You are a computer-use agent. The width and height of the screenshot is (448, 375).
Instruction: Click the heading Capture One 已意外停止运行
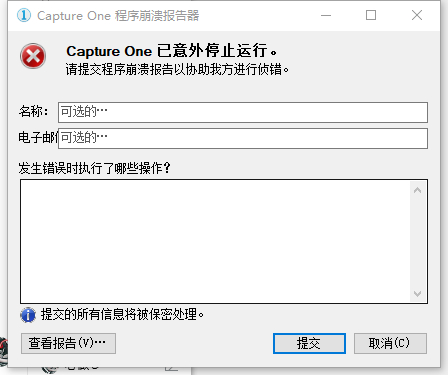[x=171, y=51]
